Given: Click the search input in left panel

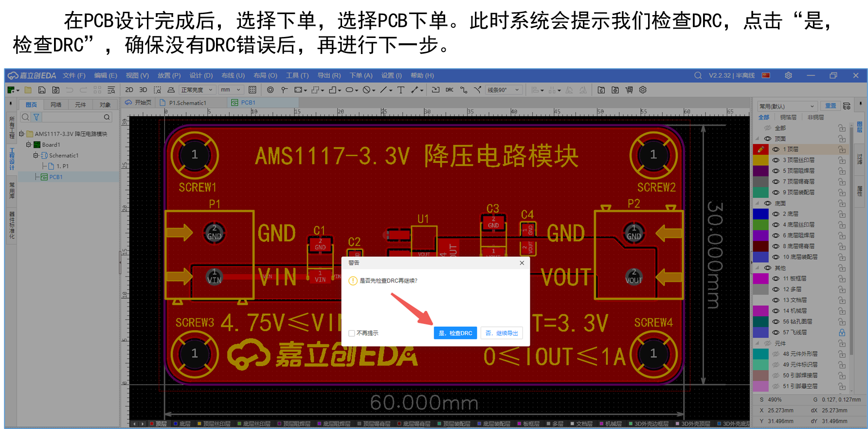Looking at the screenshot, I should pos(72,117).
